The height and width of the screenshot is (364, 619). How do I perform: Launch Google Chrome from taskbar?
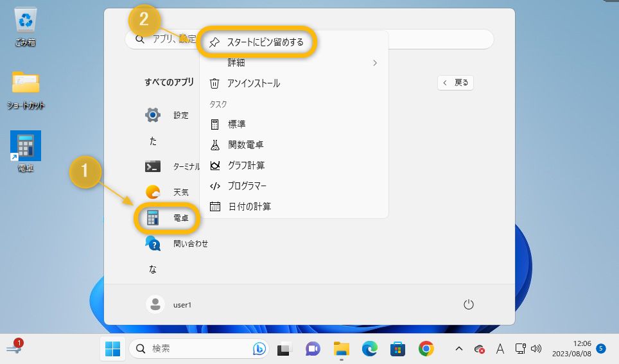(426, 349)
